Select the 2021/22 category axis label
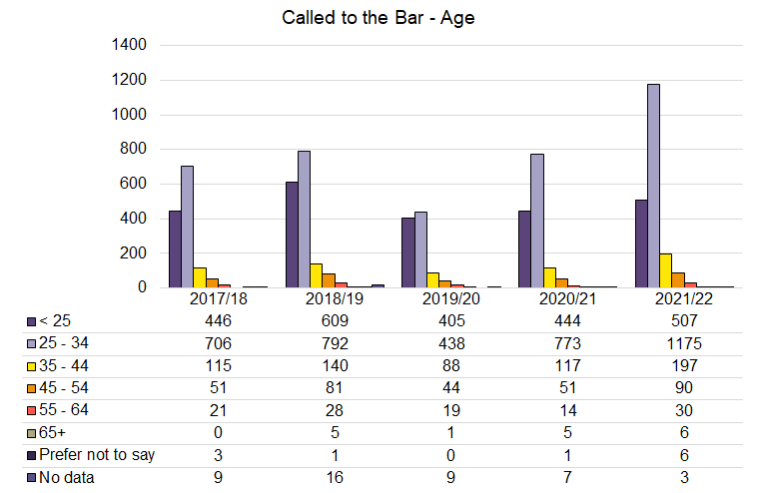The image size is (757, 493). point(684,299)
